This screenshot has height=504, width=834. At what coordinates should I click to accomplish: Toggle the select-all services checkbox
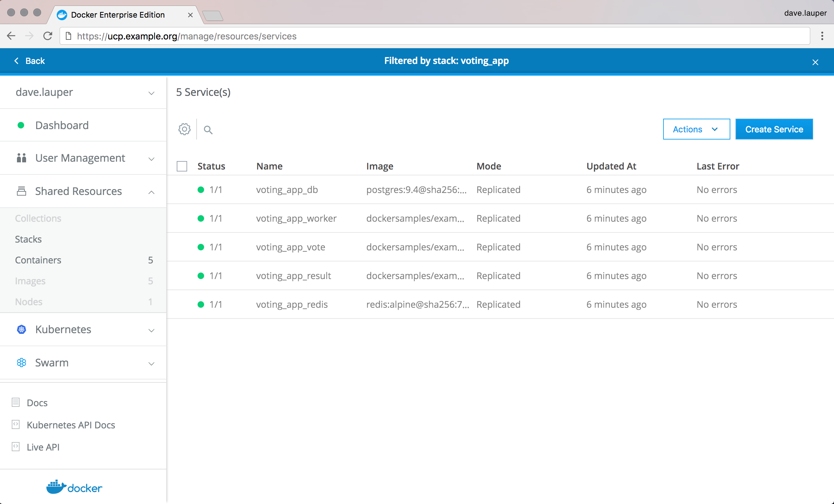(x=182, y=166)
